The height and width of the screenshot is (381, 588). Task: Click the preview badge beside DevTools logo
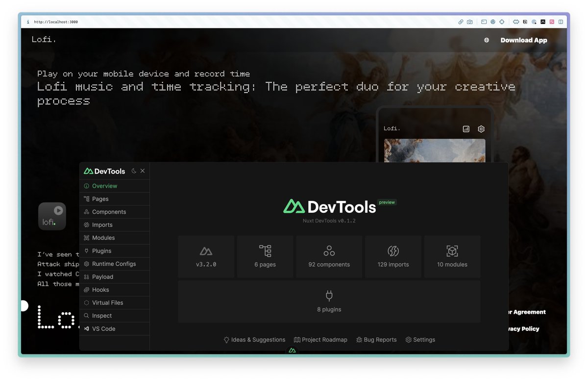[x=387, y=202]
